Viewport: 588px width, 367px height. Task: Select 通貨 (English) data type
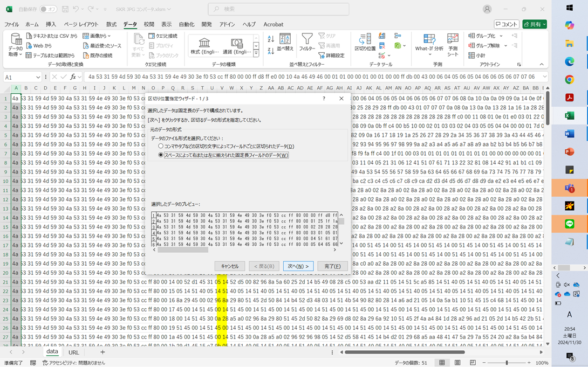pyautogui.click(x=237, y=46)
